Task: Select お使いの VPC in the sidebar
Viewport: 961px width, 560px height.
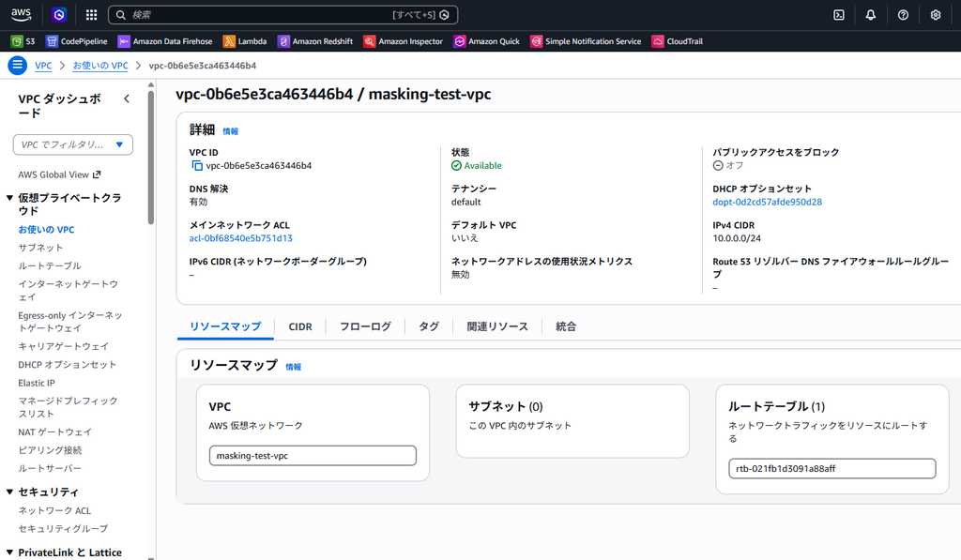Action: (x=46, y=229)
